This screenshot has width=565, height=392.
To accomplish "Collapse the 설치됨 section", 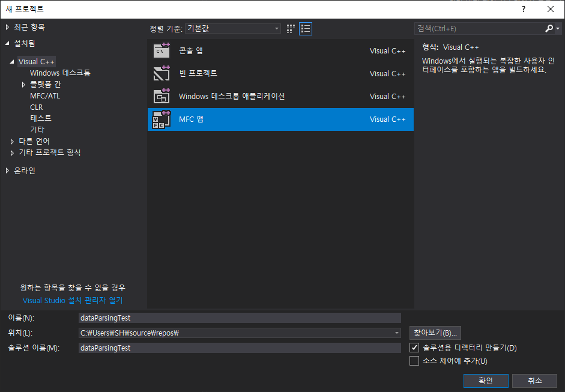I will [x=7, y=43].
